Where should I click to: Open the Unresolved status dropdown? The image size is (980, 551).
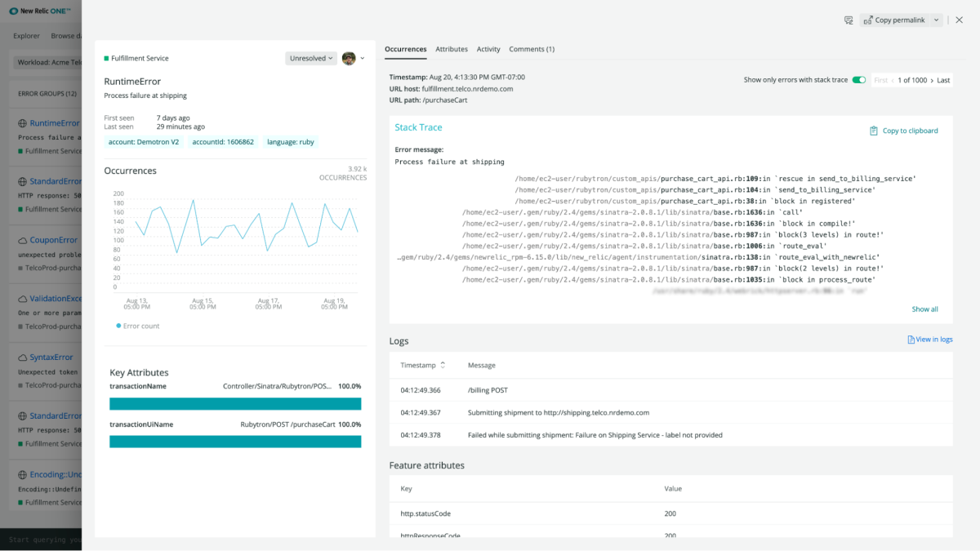coord(311,58)
